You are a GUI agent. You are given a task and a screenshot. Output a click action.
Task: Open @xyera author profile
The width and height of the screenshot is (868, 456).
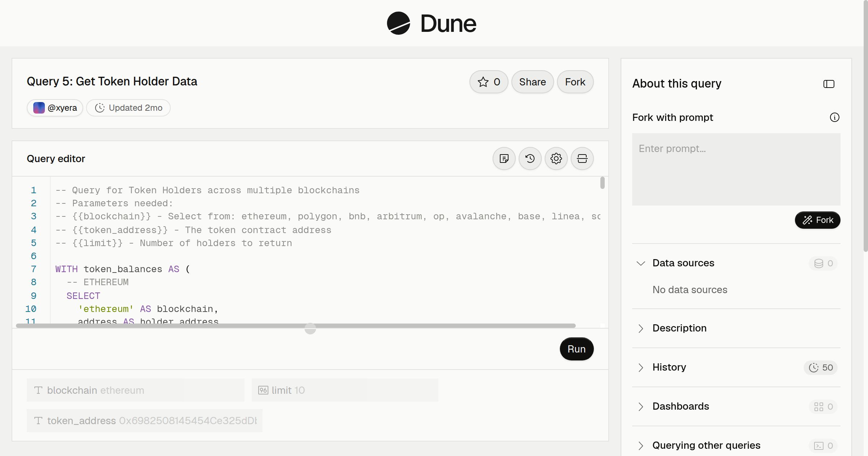point(55,108)
